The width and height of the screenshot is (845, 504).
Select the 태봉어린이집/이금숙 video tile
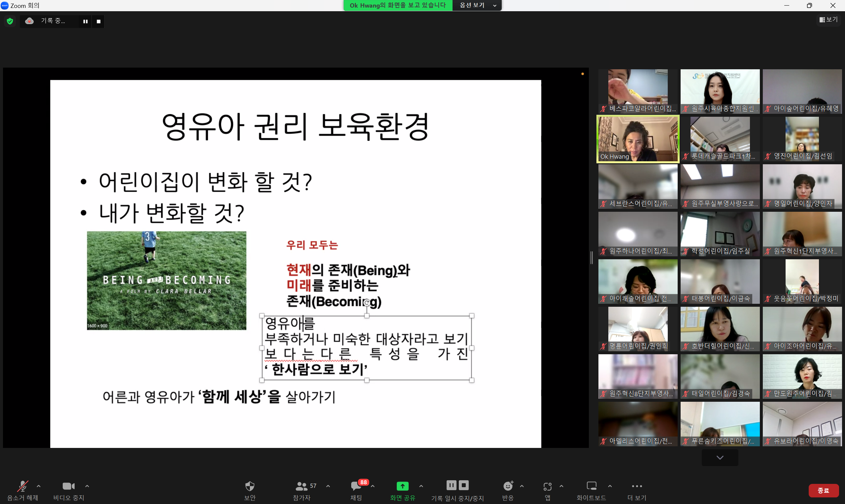click(720, 282)
